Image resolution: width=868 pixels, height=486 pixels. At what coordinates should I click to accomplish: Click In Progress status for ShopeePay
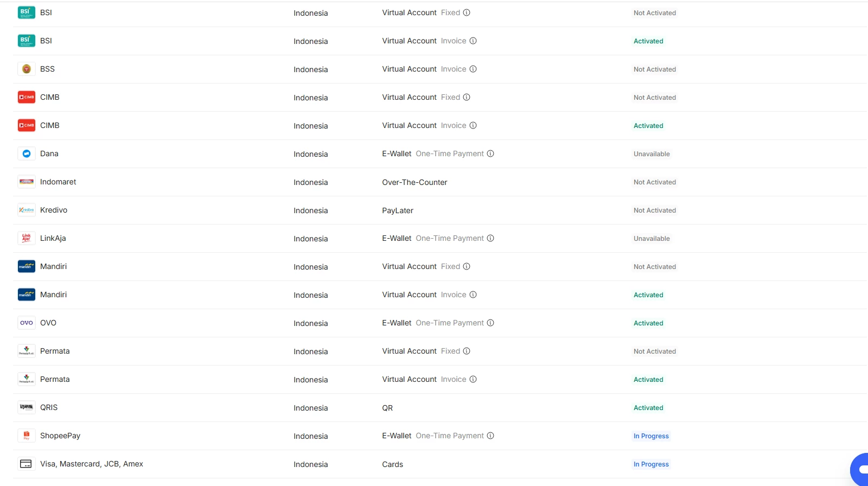[651, 436]
